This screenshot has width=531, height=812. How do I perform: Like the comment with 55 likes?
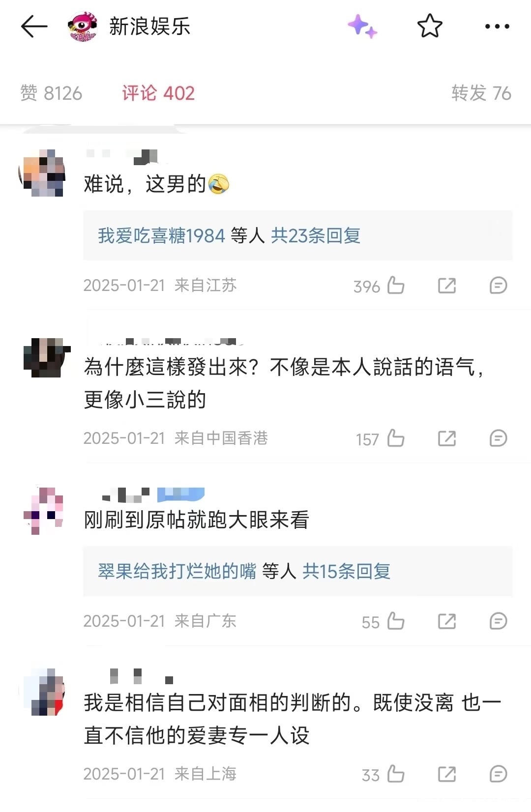pos(396,621)
